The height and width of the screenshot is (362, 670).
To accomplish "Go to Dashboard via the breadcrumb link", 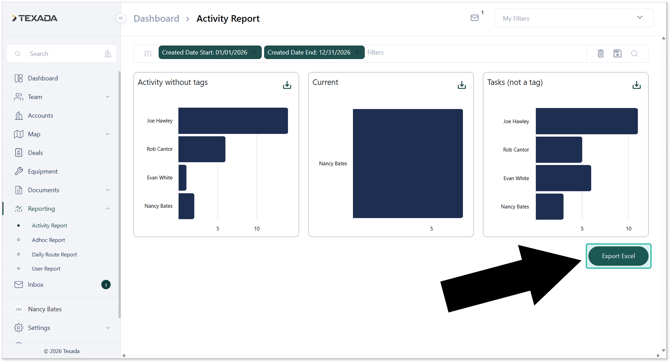I will point(156,19).
